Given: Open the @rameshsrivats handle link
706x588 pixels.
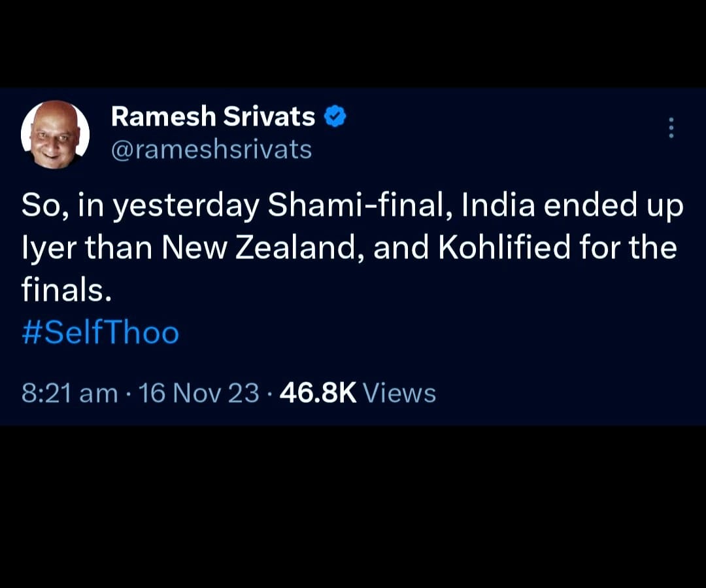Looking at the screenshot, I should [x=211, y=149].
